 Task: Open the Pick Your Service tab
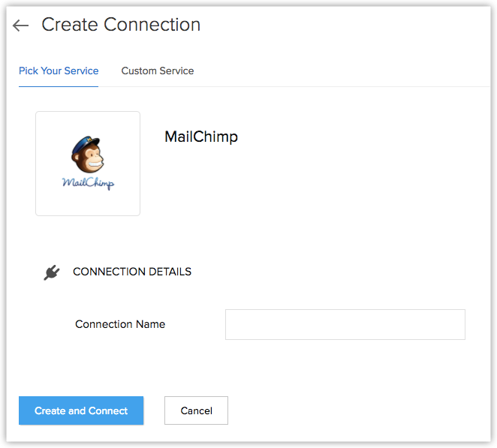59,71
